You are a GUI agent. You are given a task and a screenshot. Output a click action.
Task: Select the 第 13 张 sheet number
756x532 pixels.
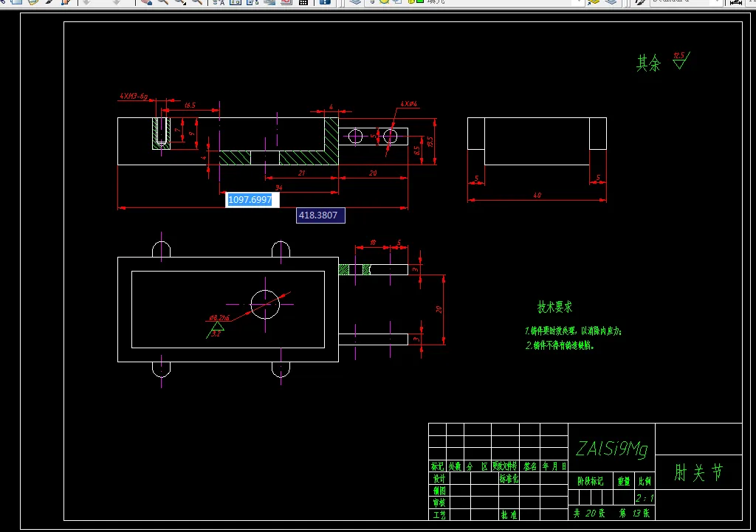coord(634,514)
